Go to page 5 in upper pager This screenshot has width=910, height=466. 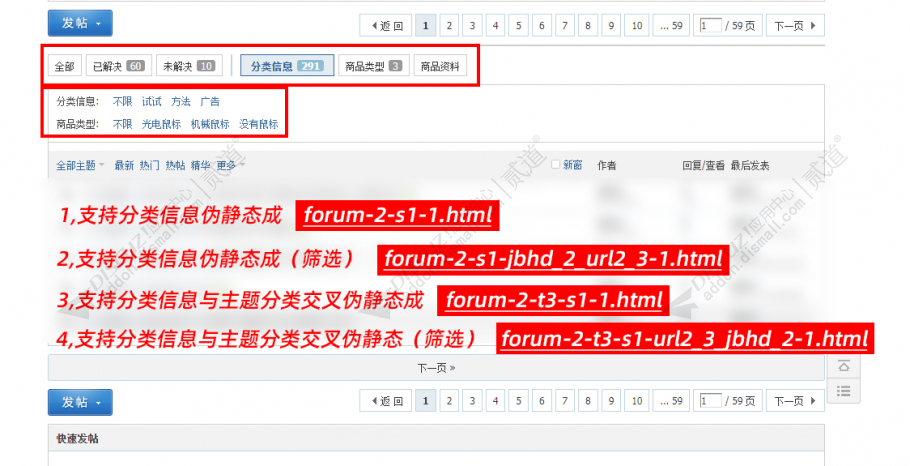(519, 26)
